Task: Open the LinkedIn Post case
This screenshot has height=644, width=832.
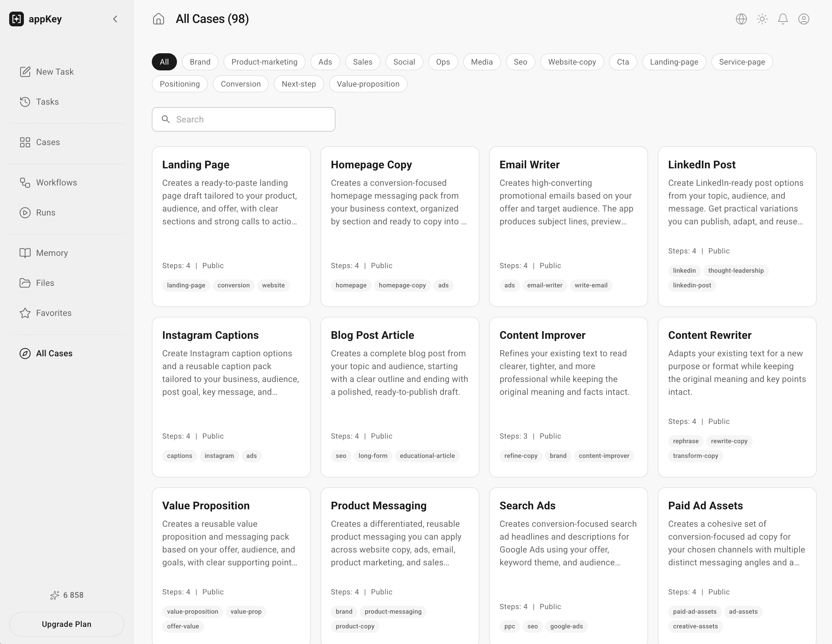Action: tap(737, 227)
